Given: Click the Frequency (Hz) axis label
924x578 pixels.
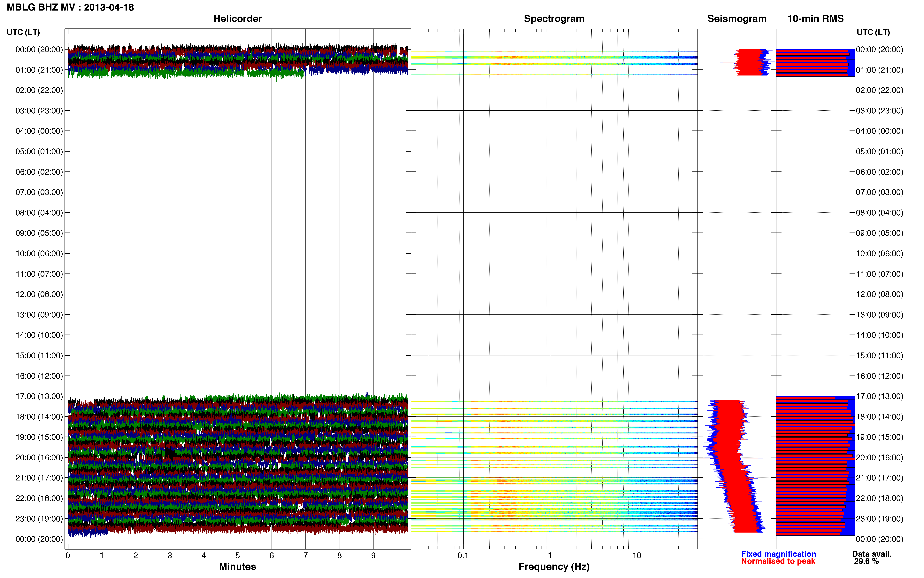Looking at the screenshot, I should click(x=554, y=566).
